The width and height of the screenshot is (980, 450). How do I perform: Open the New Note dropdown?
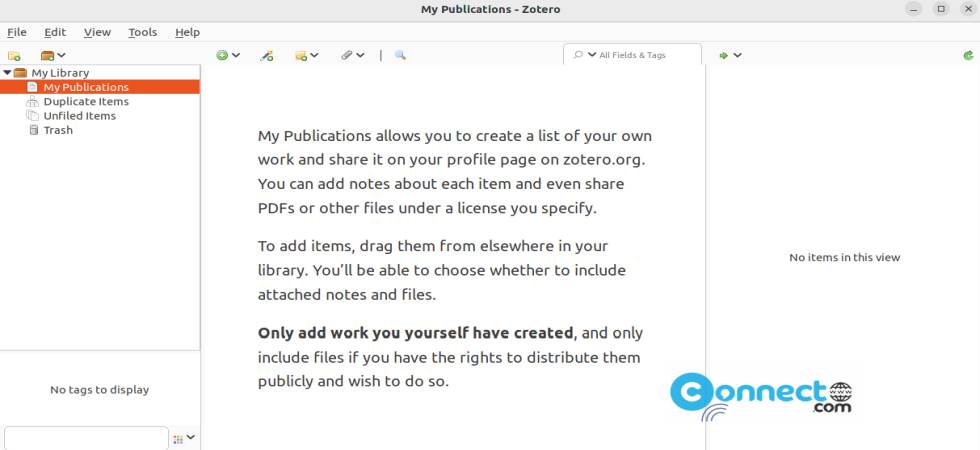coord(307,56)
